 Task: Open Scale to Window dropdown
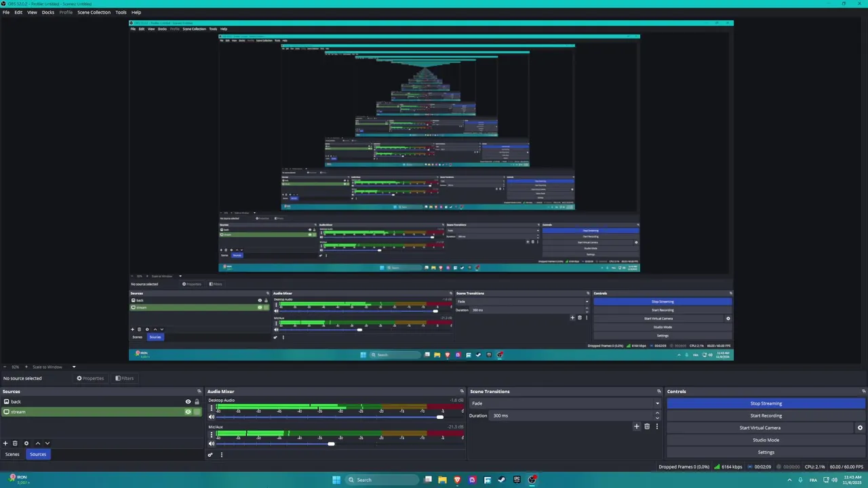coord(54,367)
